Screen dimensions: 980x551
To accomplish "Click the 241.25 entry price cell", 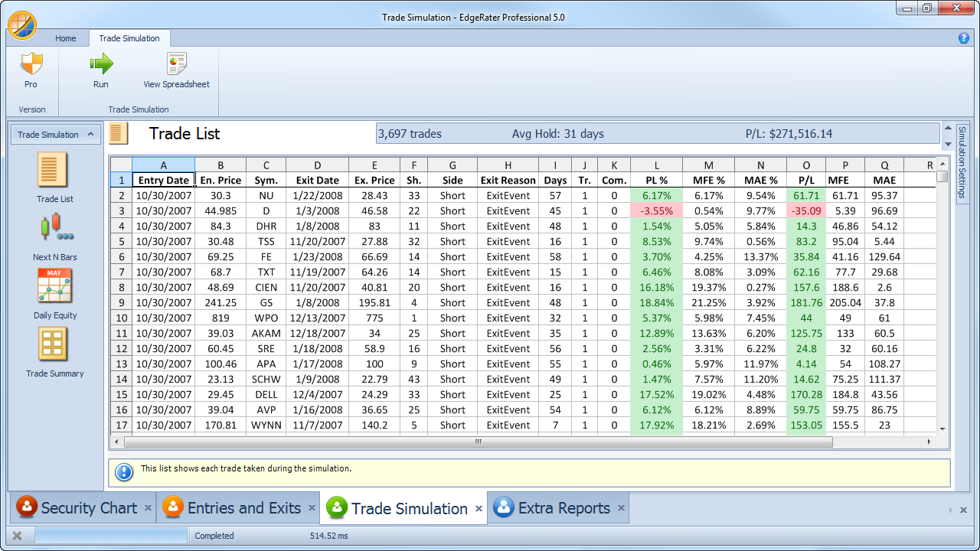I will click(x=220, y=302).
